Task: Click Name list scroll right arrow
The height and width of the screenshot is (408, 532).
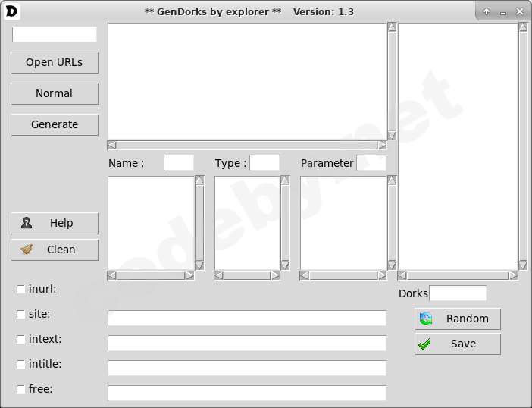Action: (x=190, y=275)
